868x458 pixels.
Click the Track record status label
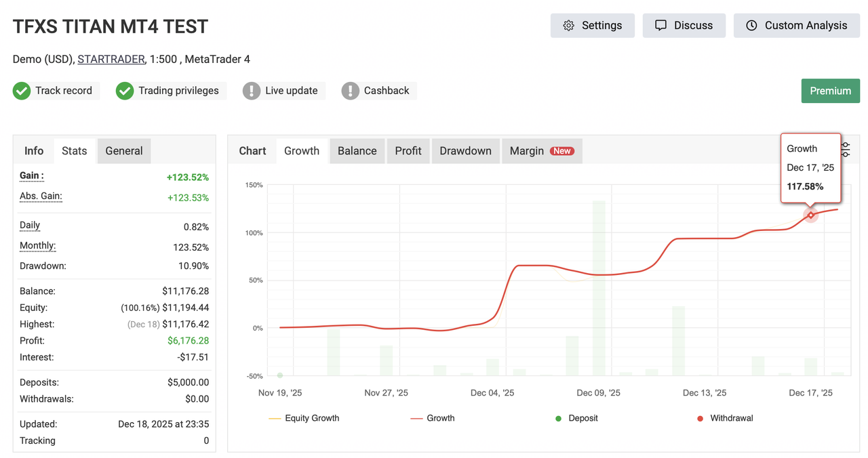(x=64, y=91)
